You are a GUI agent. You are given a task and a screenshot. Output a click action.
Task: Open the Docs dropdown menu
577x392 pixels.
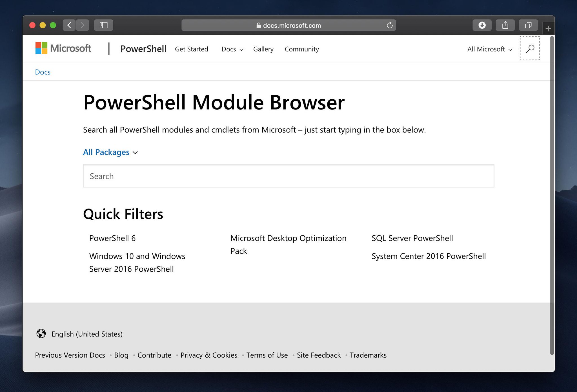pos(232,49)
